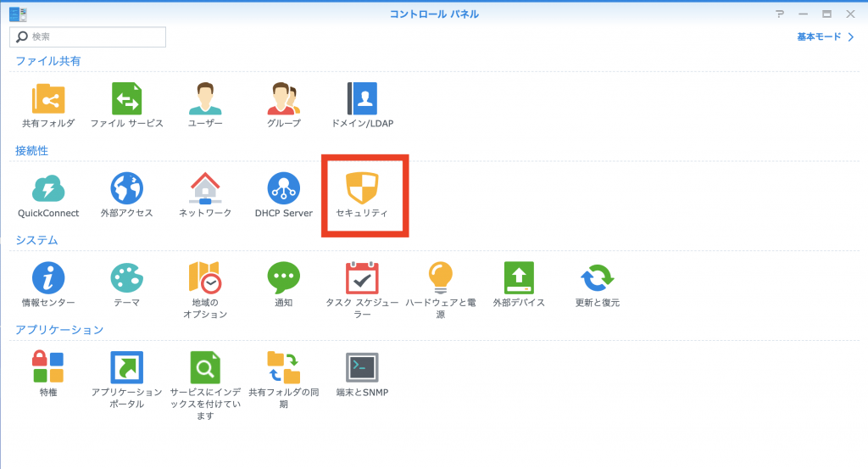The width and height of the screenshot is (868, 469).
Task: Switch to 基本モード basic mode
Action: (x=824, y=37)
